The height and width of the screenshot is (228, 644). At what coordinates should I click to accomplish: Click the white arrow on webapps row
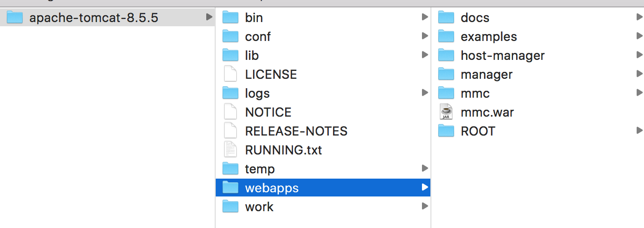click(425, 188)
